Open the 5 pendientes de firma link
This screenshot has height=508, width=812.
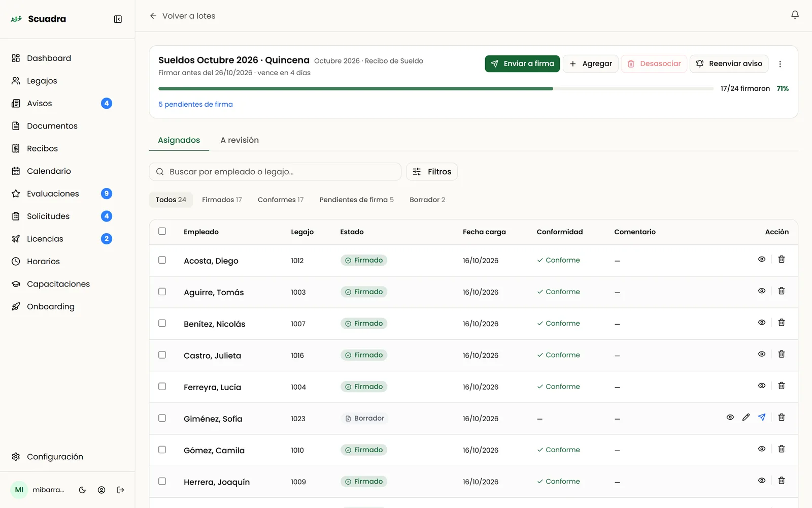pos(195,104)
